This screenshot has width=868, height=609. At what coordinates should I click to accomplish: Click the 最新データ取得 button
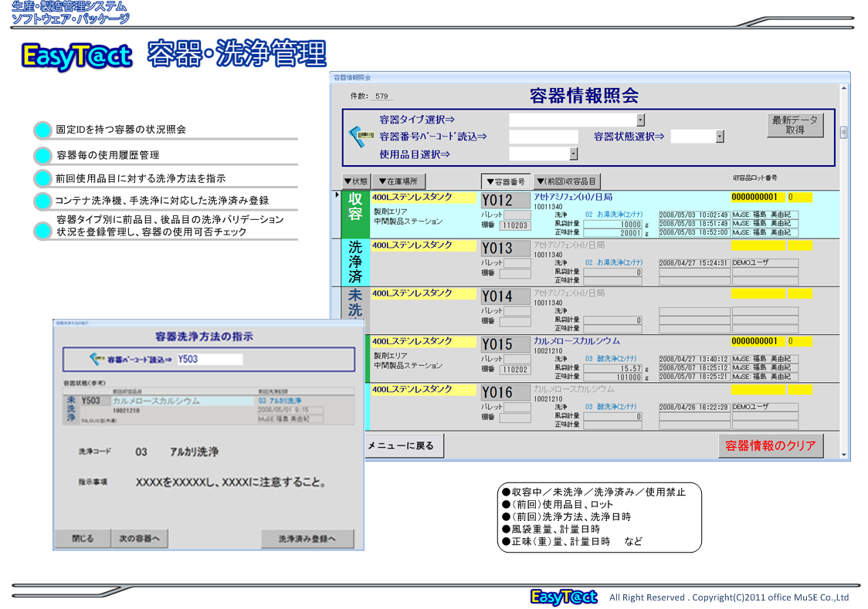[x=795, y=125]
